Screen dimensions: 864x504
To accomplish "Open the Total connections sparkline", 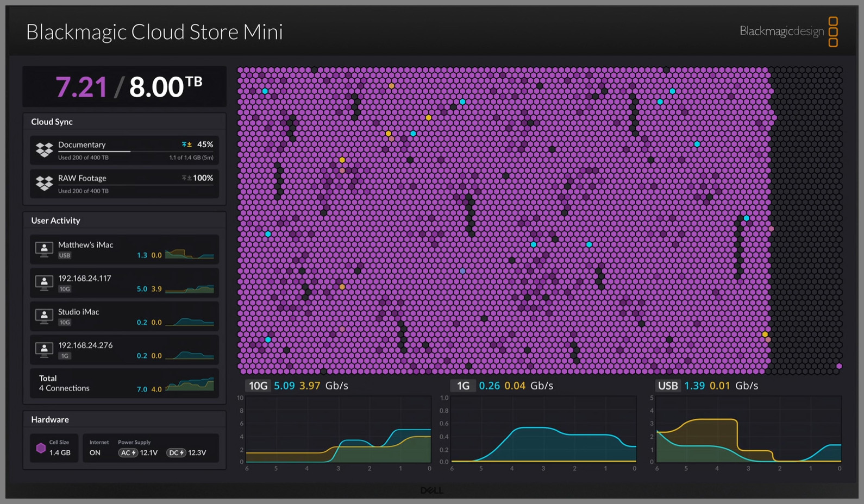I will pyautogui.click(x=190, y=385).
